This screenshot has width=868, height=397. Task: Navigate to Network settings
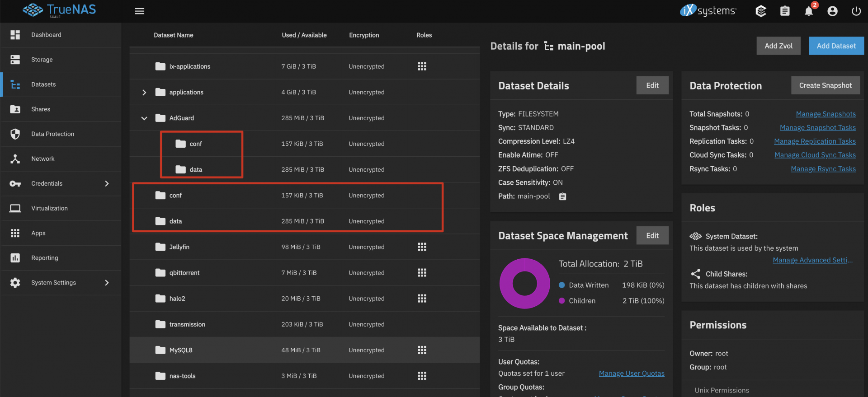(x=61, y=159)
